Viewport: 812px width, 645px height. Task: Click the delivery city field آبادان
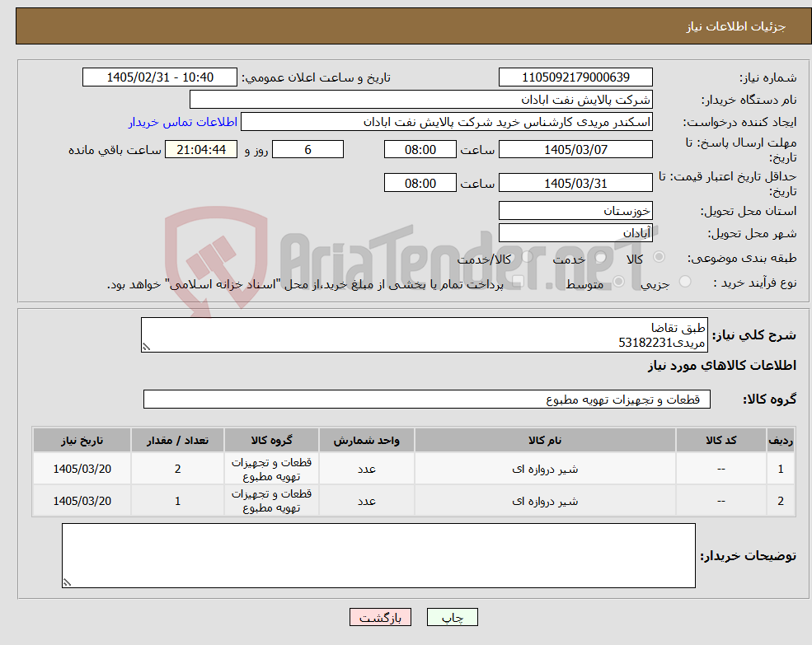point(575,233)
